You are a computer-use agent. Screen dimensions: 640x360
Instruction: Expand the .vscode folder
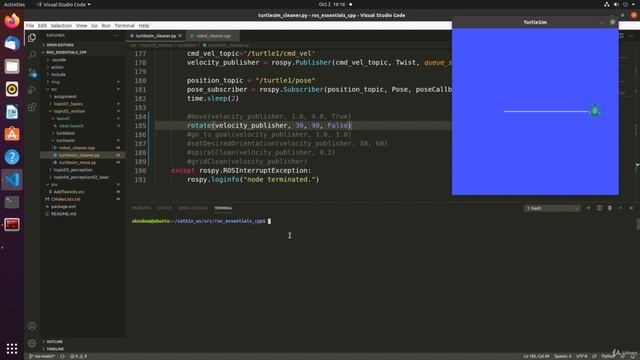[59, 60]
